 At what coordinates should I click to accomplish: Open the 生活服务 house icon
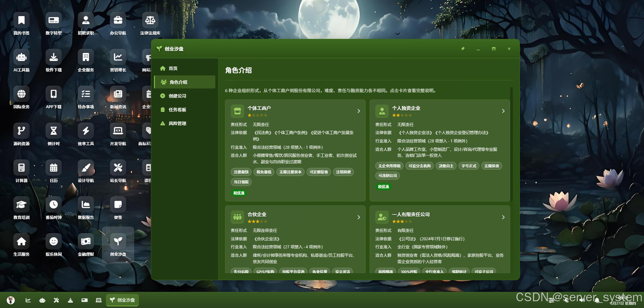point(21,245)
